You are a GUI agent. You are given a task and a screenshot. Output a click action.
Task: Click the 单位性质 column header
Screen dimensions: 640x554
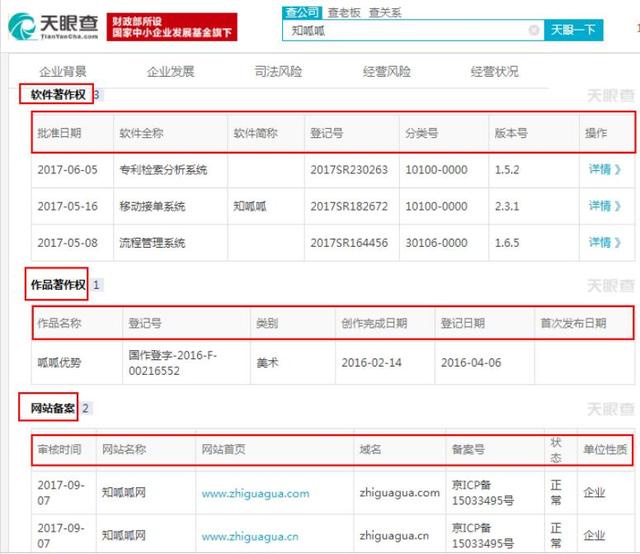pos(605,450)
